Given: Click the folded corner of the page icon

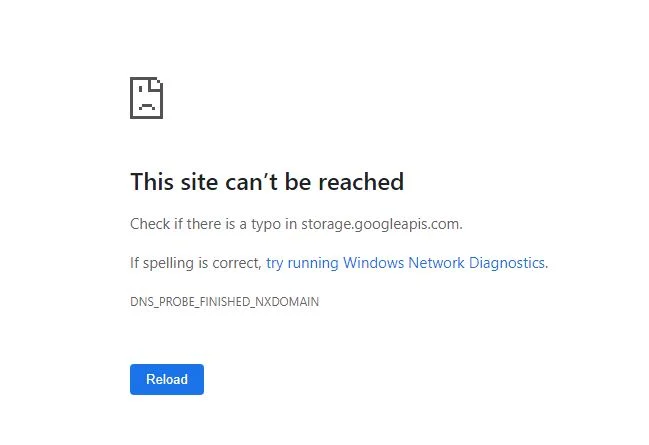Looking at the screenshot, I should 157,83.
